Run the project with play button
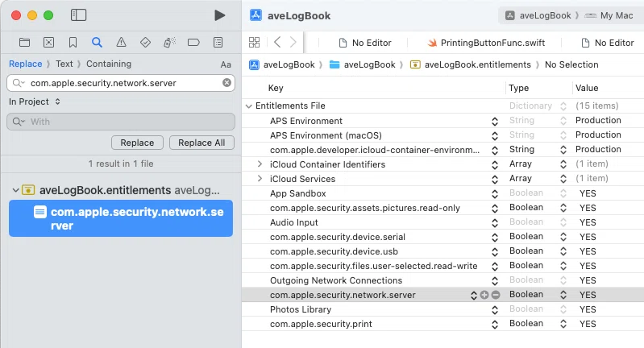The width and height of the screenshot is (644, 348). 220,15
